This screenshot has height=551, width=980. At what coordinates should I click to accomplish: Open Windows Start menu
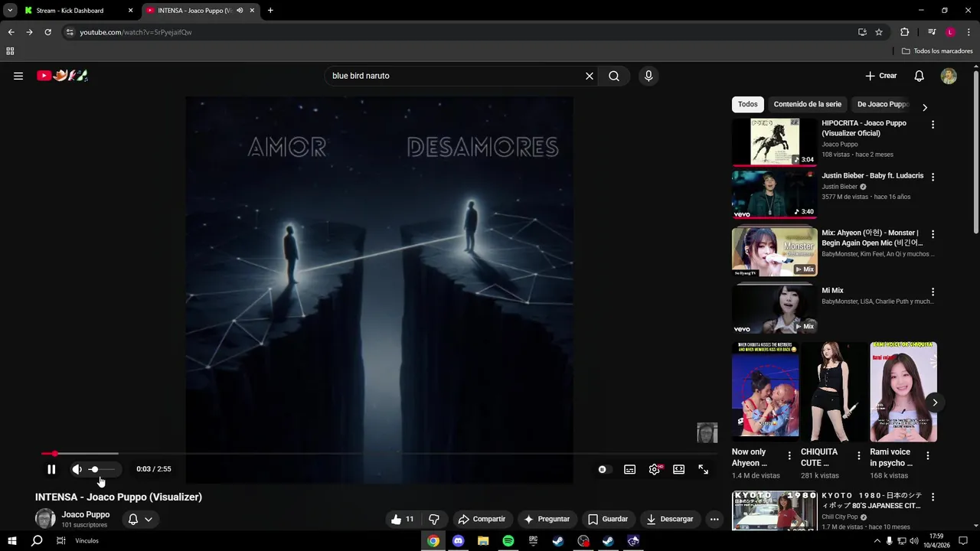tap(12, 540)
